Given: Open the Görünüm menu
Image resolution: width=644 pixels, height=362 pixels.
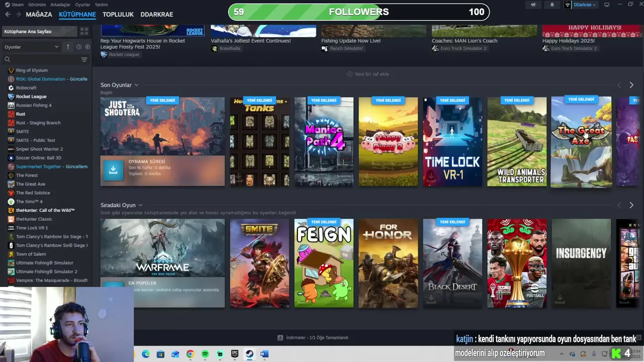Looking at the screenshot, I should (x=37, y=5).
